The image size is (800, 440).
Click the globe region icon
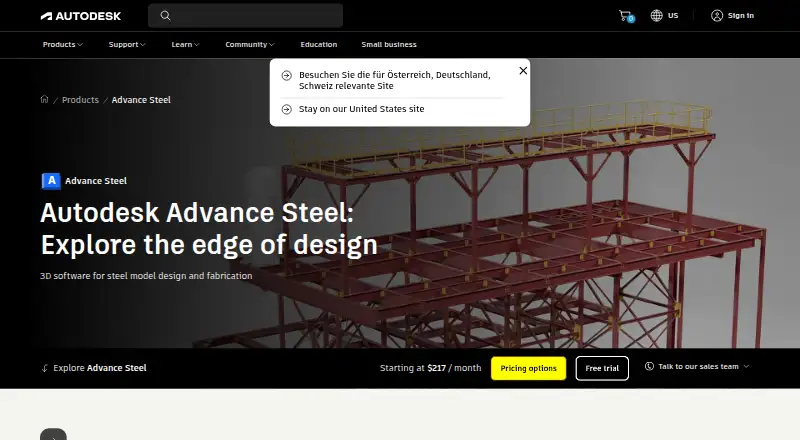[x=656, y=15]
